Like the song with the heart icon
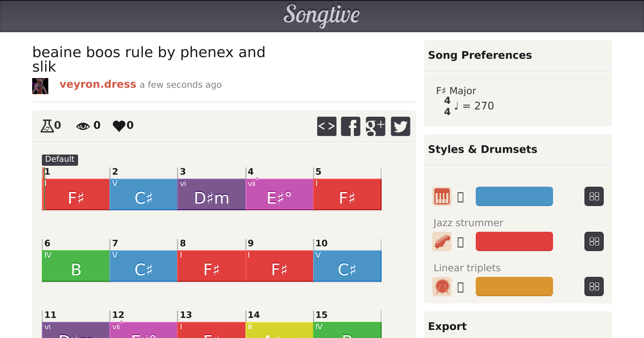The image size is (644, 338). click(119, 126)
